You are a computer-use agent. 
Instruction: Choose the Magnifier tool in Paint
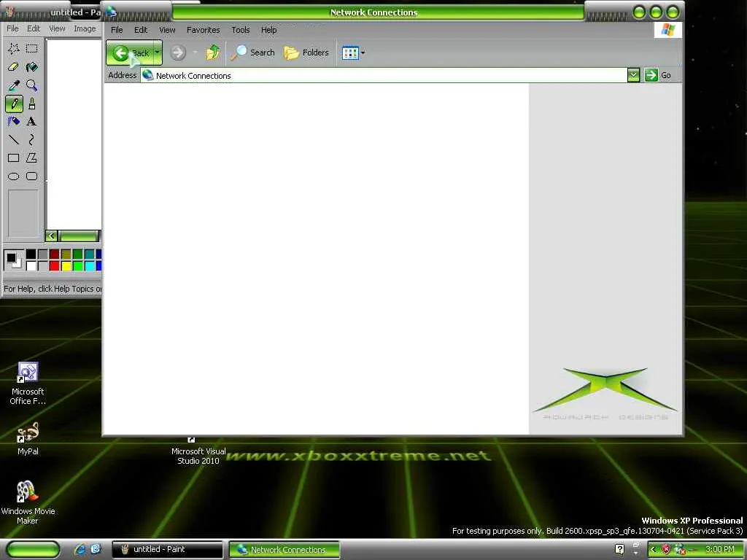[31, 85]
